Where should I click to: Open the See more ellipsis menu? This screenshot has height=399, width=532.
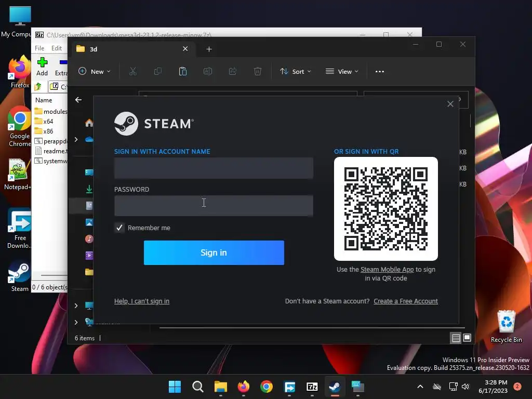380,72
